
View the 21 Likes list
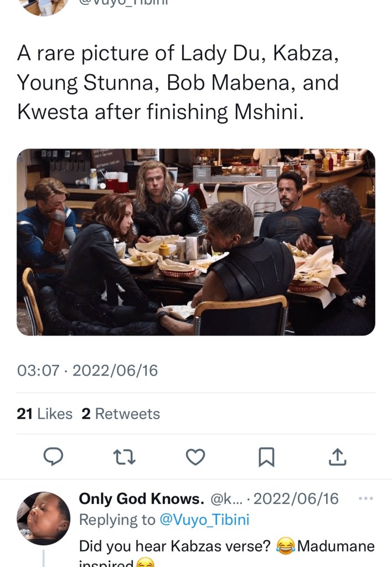click(45, 414)
